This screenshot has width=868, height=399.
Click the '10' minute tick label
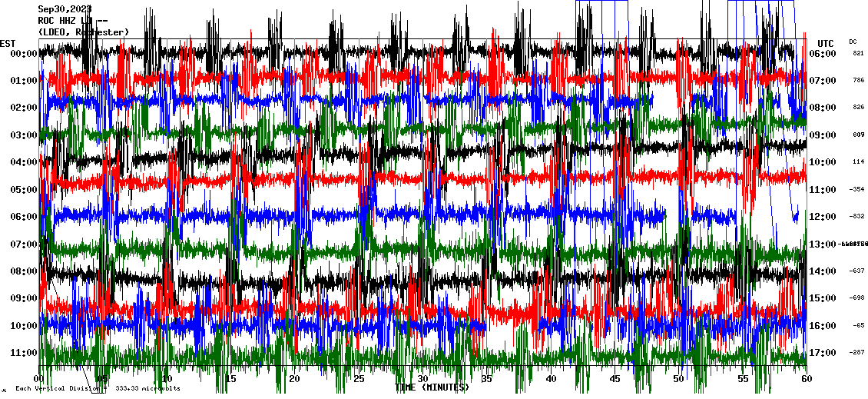coord(167,379)
